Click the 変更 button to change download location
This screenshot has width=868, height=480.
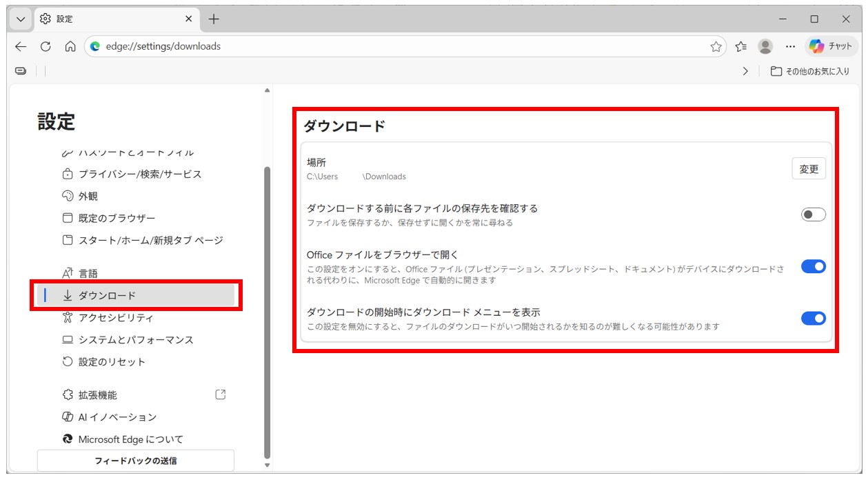[808, 168]
